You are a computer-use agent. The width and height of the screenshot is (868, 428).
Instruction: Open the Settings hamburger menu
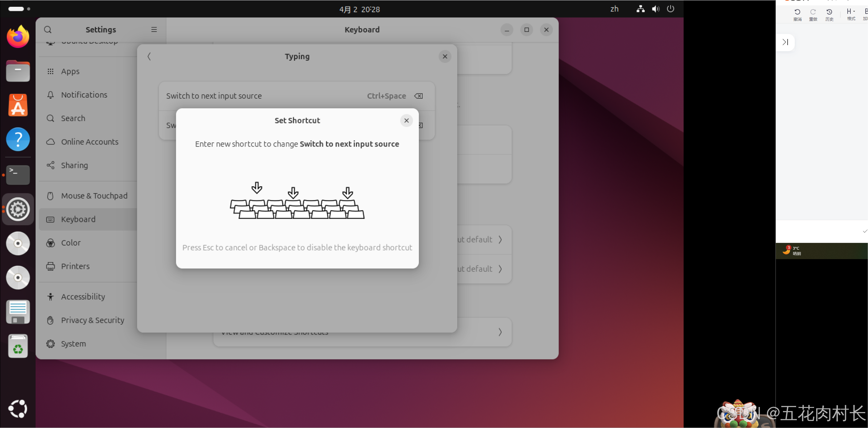(x=154, y=30)
